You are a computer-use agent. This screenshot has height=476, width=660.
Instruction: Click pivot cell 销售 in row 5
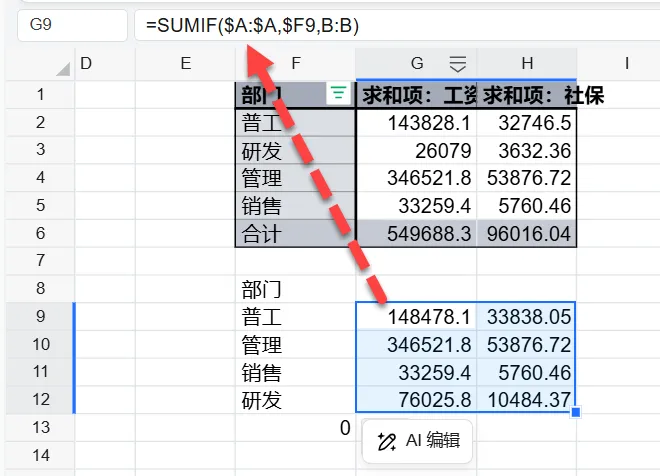(295, 206)
